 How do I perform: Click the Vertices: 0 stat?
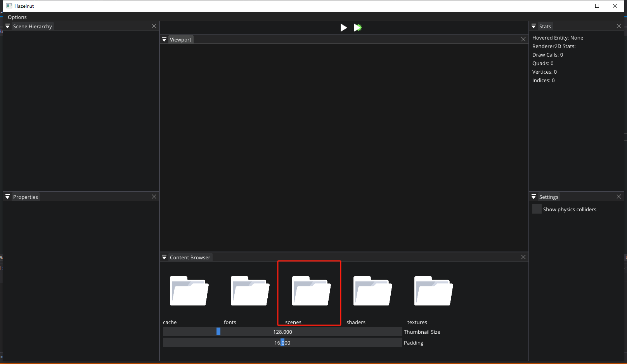point(544,72)
